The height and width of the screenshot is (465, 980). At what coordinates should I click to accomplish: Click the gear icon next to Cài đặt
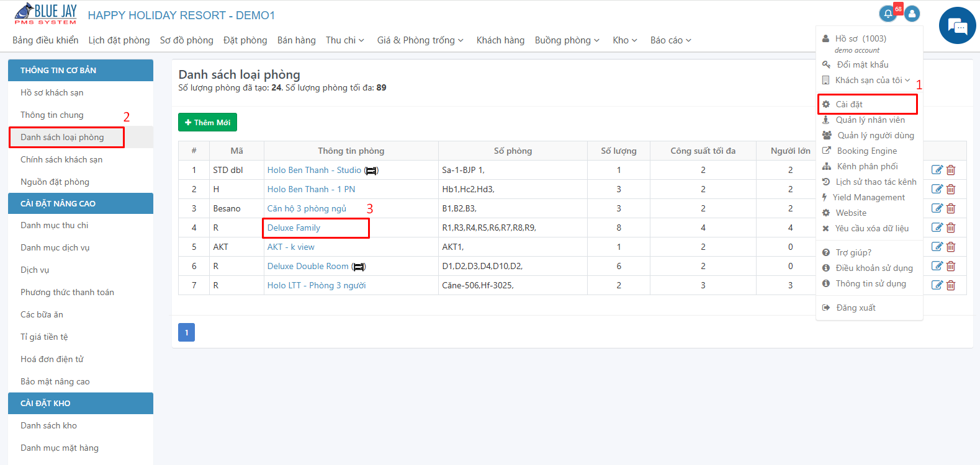pos(826,104)
